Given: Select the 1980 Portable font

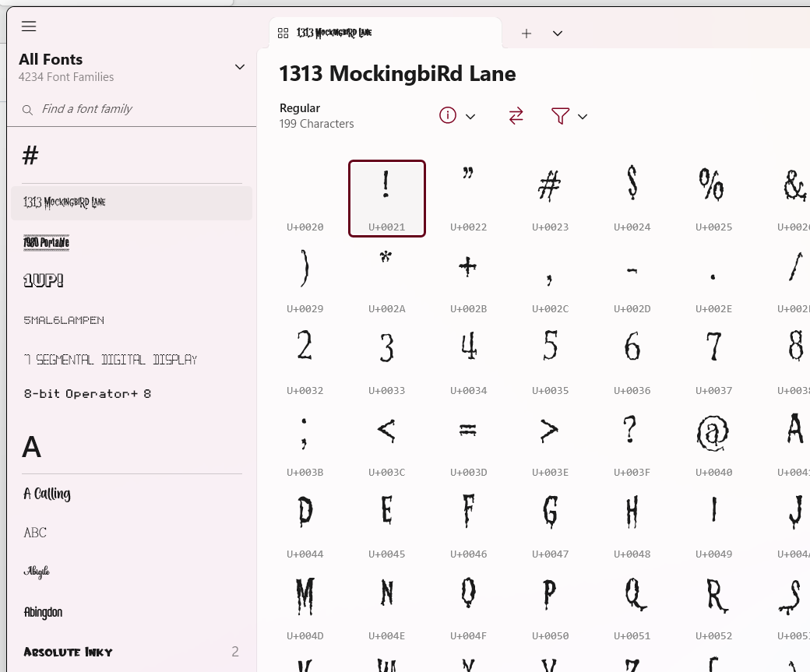Looking at the screenshot, I should (132, 242).
